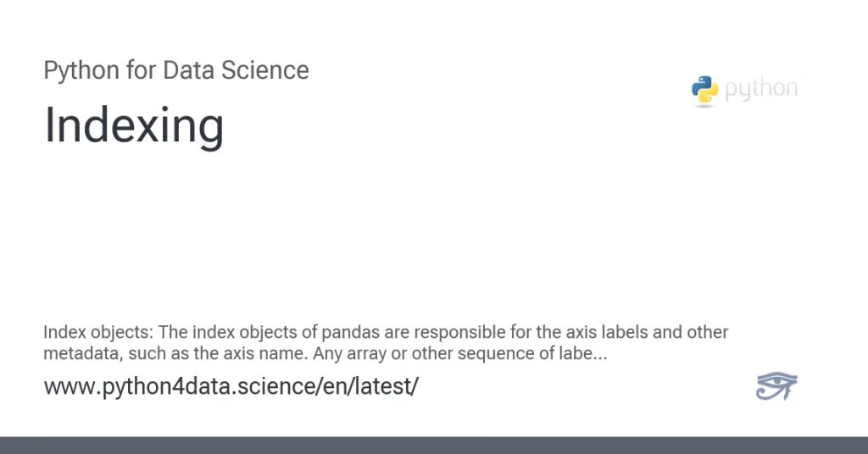Click the blue and yellow Python snake logo
This screenshot has width=868, height=454.
pyautogui.click(x=704, y=90)
